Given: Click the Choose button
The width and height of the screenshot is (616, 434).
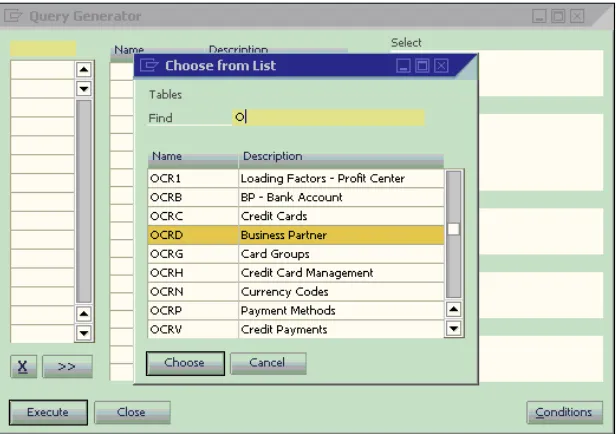Looking at the screenshot, I should click(185, 363).
